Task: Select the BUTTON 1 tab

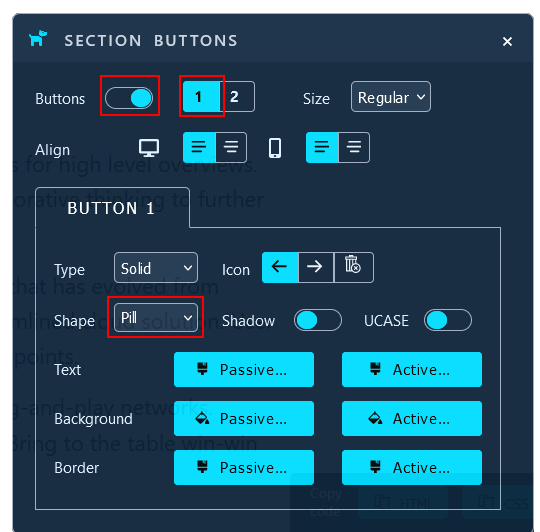Action: click(x=111, y=208)
